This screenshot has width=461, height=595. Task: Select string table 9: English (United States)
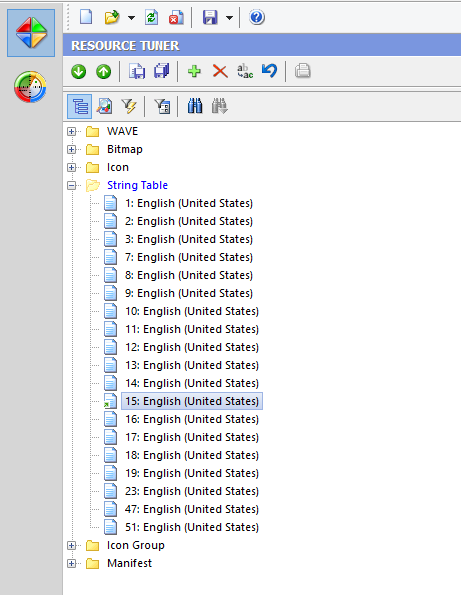coord(189,293)
